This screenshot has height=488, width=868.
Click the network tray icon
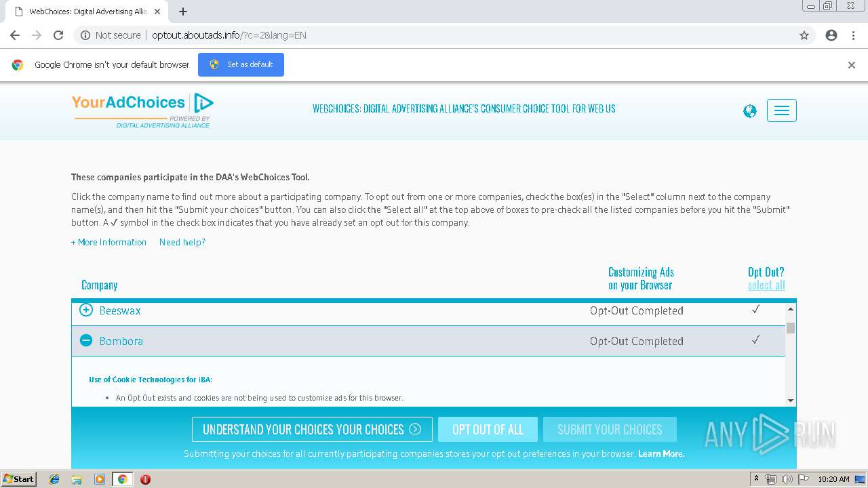pos(771,479)
